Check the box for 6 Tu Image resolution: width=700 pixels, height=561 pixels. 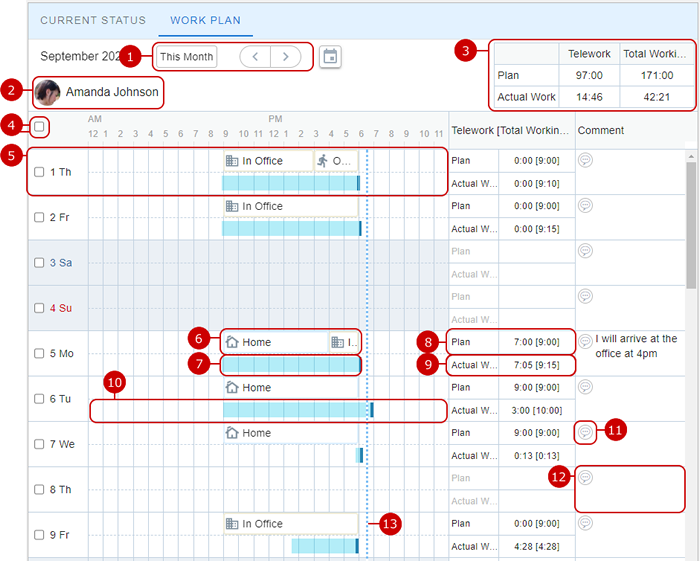pyautogui.click(x=39, y=399)
